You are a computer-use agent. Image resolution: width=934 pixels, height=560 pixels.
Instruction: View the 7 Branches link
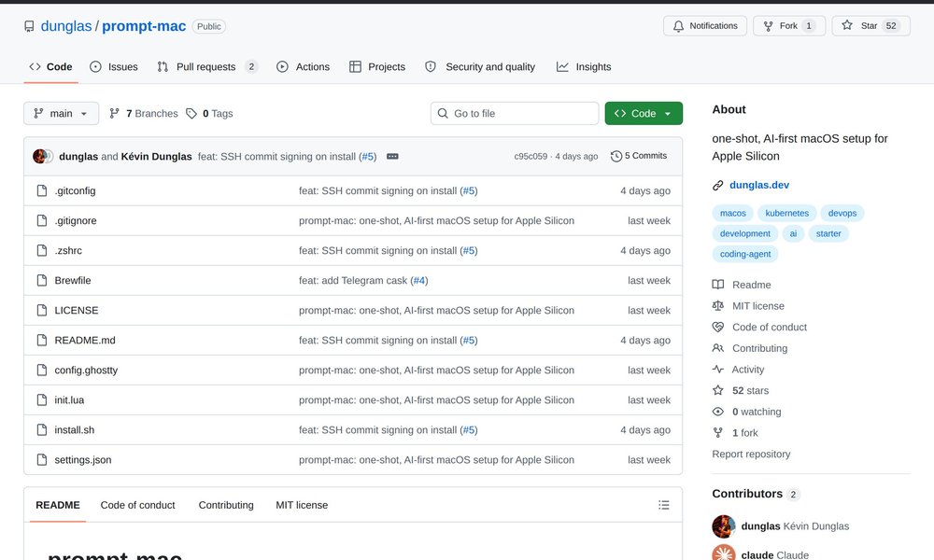(144, 113)
